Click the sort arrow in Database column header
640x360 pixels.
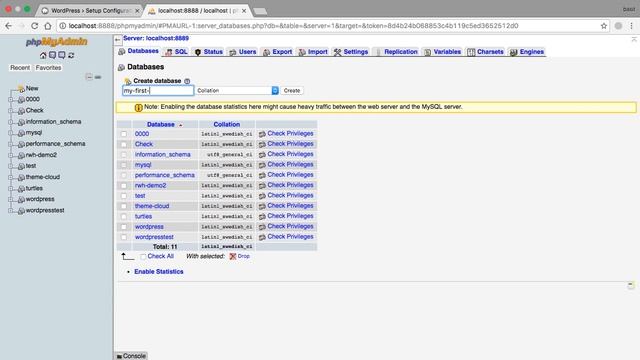tap(180, 125)
